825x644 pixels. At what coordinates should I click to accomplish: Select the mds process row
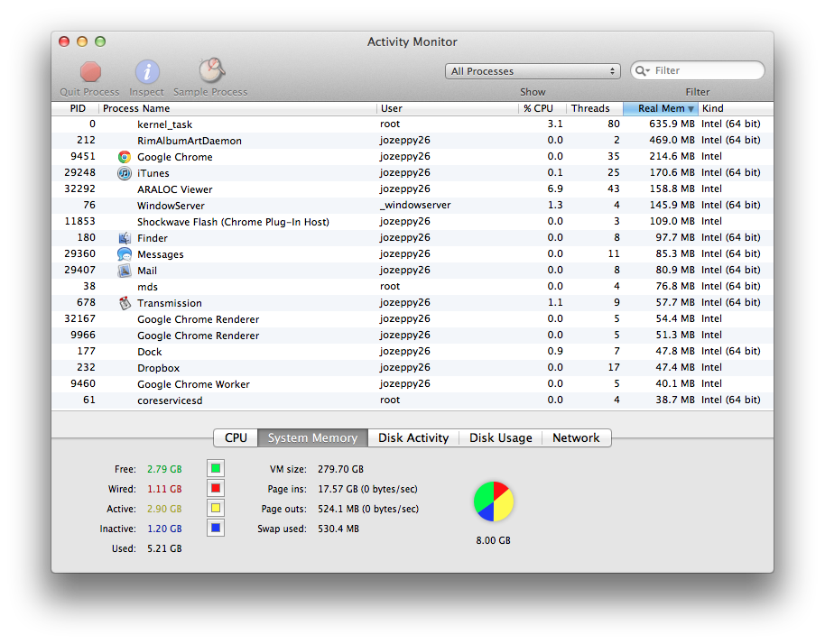pyautogui.click(x=412, y=287)
